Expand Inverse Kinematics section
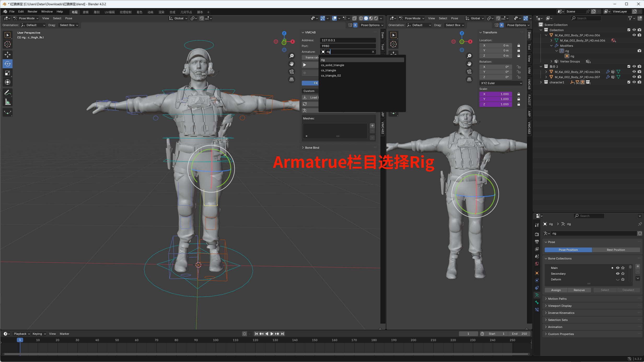Image resolution: width=644 pixels, height=362 pixels. [x=561, y=313]
